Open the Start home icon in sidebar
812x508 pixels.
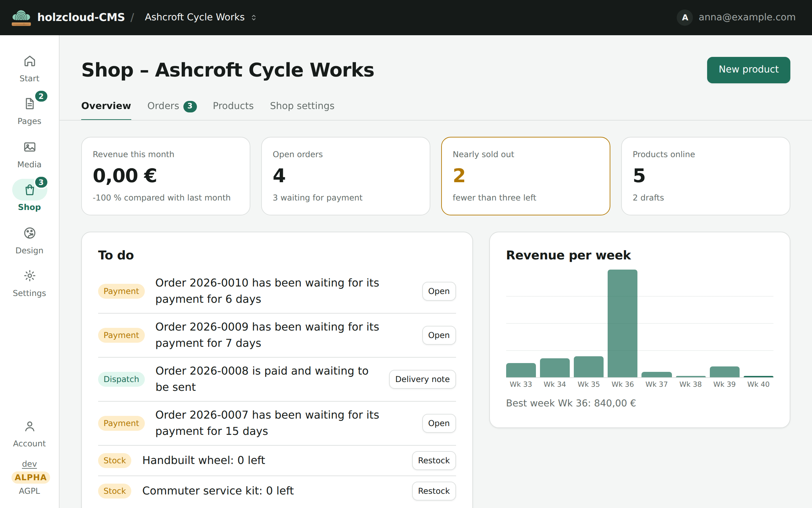point(29,61)
